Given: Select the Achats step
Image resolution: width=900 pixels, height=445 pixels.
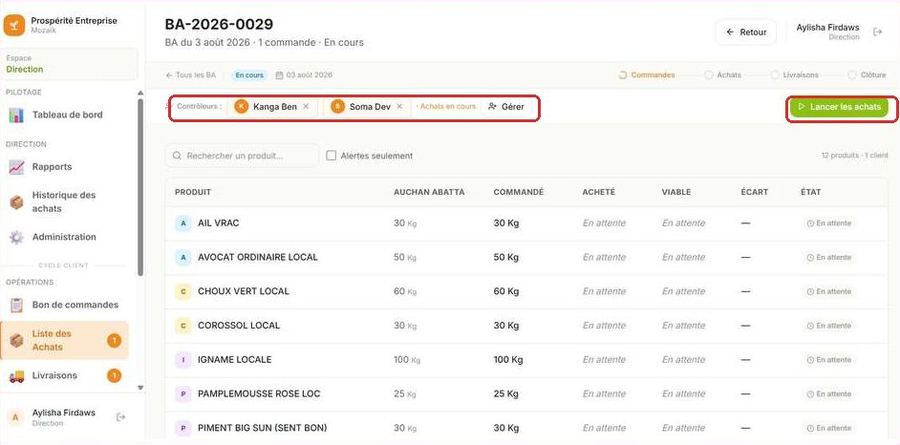Looking at the screenshot, I should 723,75.
